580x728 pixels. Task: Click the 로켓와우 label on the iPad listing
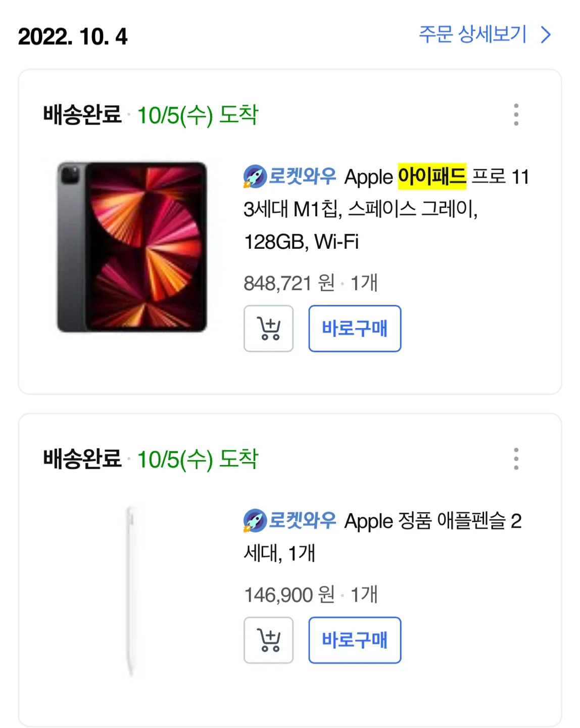tap(302, 176)
